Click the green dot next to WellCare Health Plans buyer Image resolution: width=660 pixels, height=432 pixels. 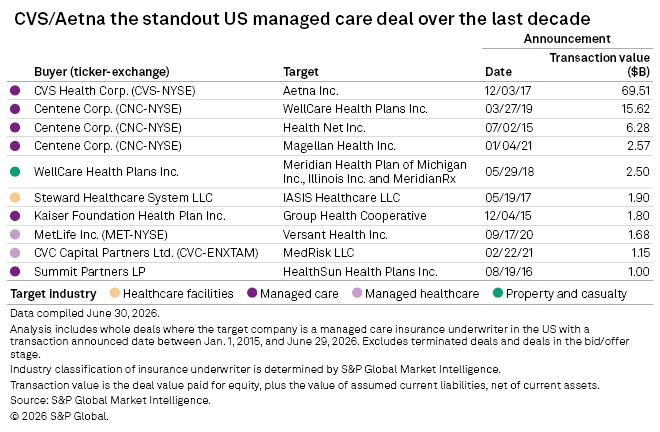tap(15, 171)
